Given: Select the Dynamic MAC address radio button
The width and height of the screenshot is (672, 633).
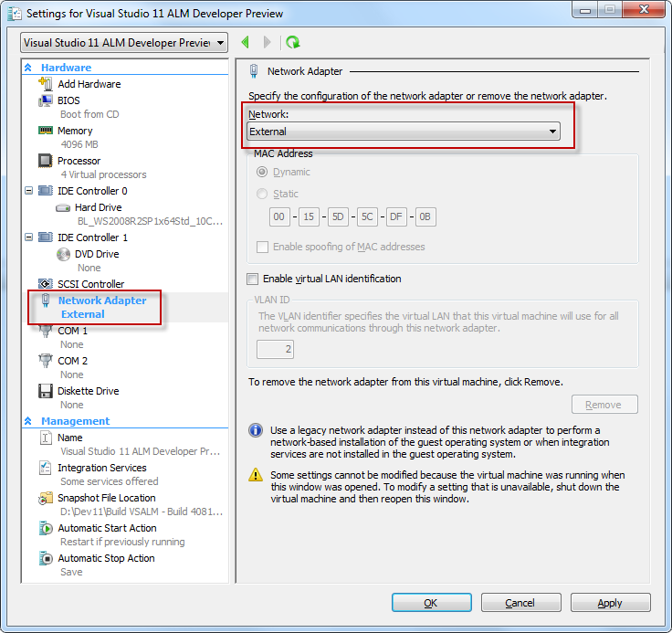Looking at the screenshot, I should pos(262,172).
